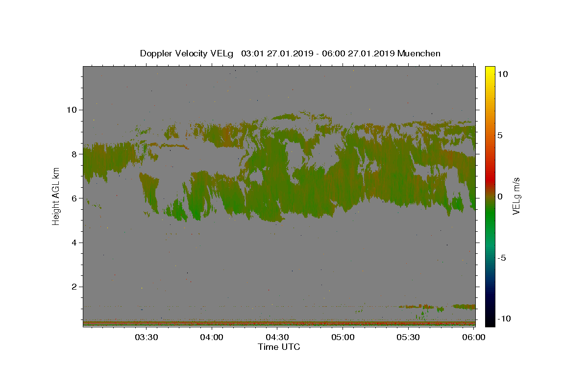Click the colorbar tick label -10
This screenshot has height=392, width=588.
pyautogui.click(x=505, y=318)
